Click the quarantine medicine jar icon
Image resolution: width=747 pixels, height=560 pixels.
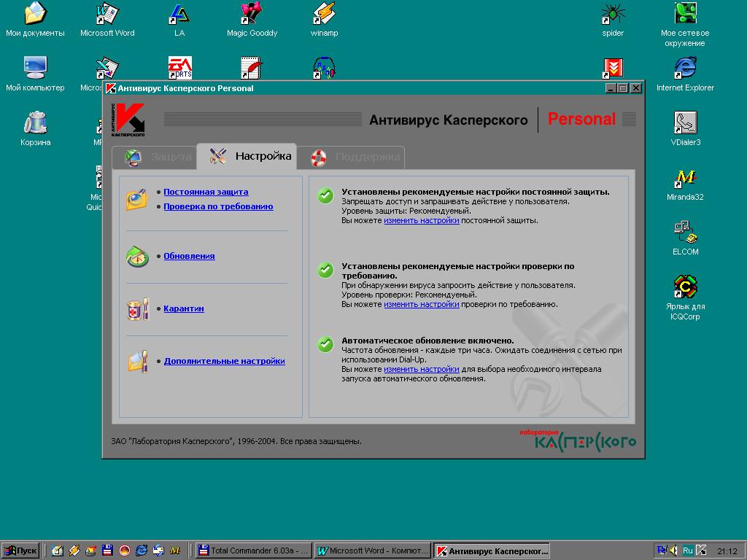coord(138,309)
